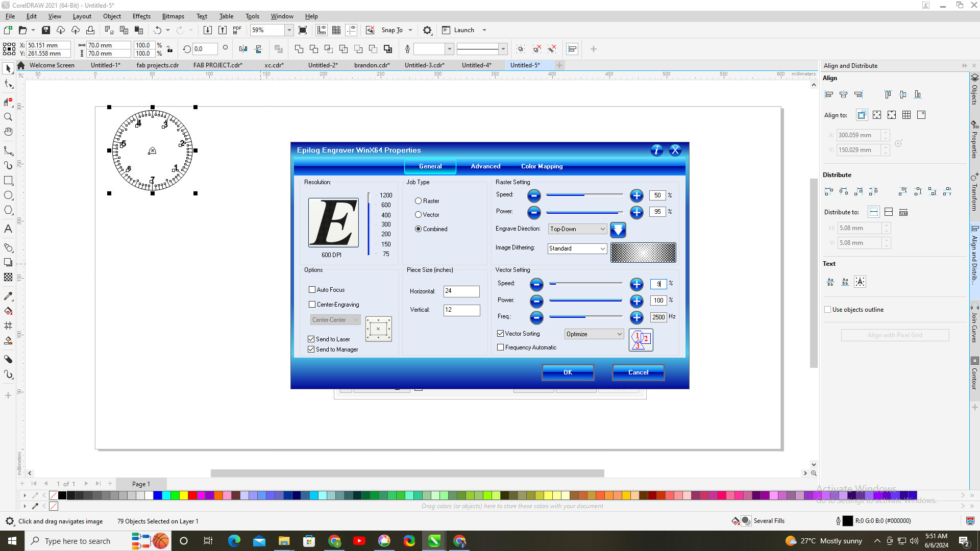The image size is (980, 551).
Task: Open Options gear icon in toolbar
Action: [428, 30]
